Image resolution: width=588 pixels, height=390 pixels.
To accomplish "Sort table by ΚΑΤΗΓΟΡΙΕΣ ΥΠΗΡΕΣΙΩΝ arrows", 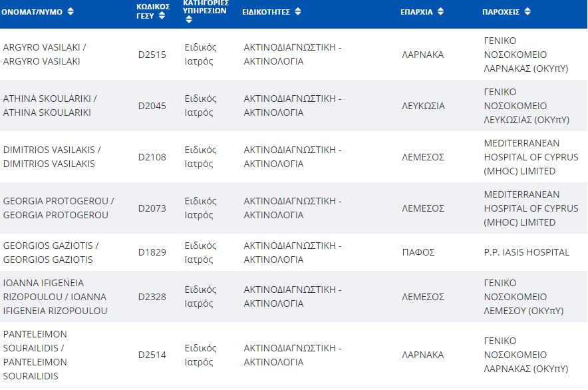I will pos(189,20).
